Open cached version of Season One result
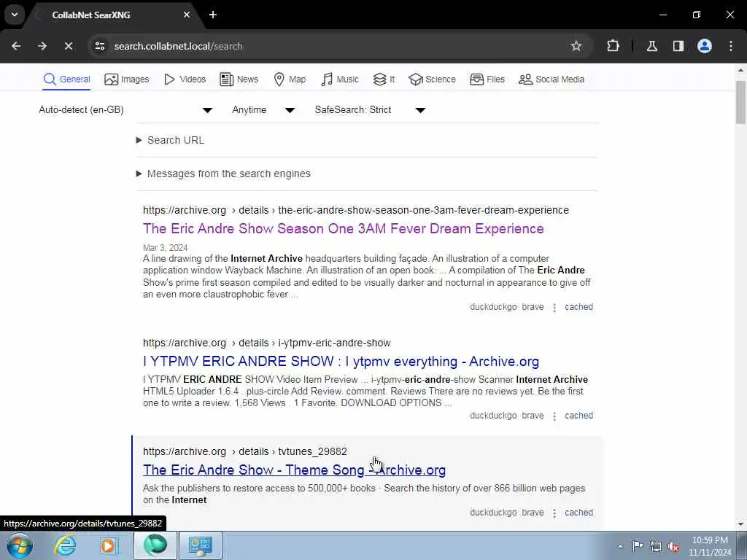 pyautogui.click(x=578, y=307)
